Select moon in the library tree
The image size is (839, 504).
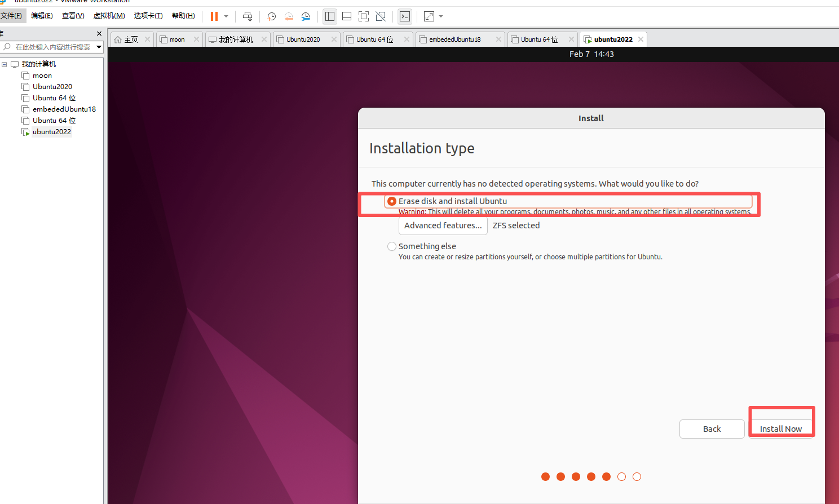[42, 76]
